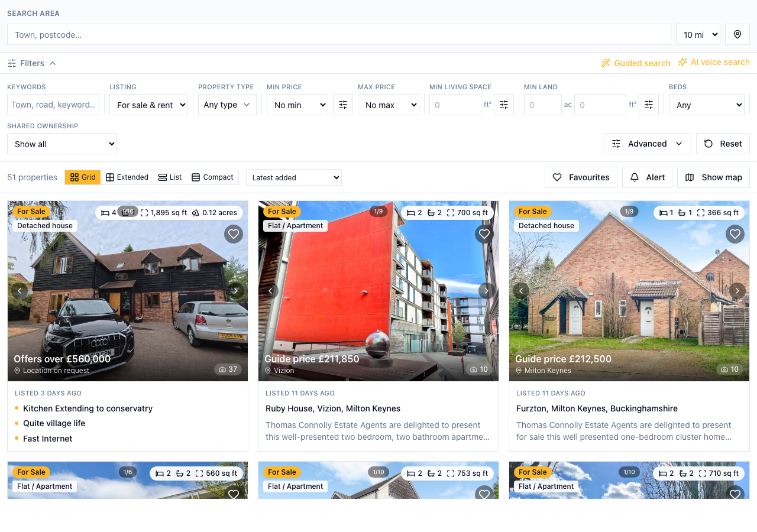Open the min living space settings icon
The width and height of the screenshot is (757, 532).
(504, 105)
